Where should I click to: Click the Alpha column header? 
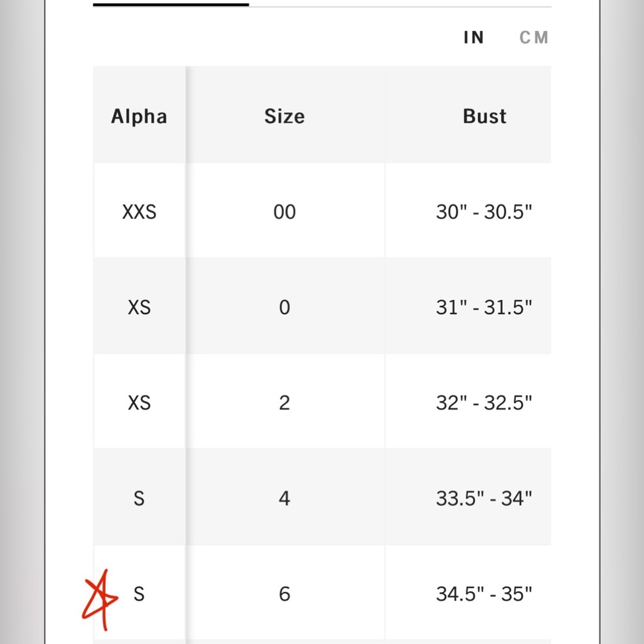click(139, 117)
